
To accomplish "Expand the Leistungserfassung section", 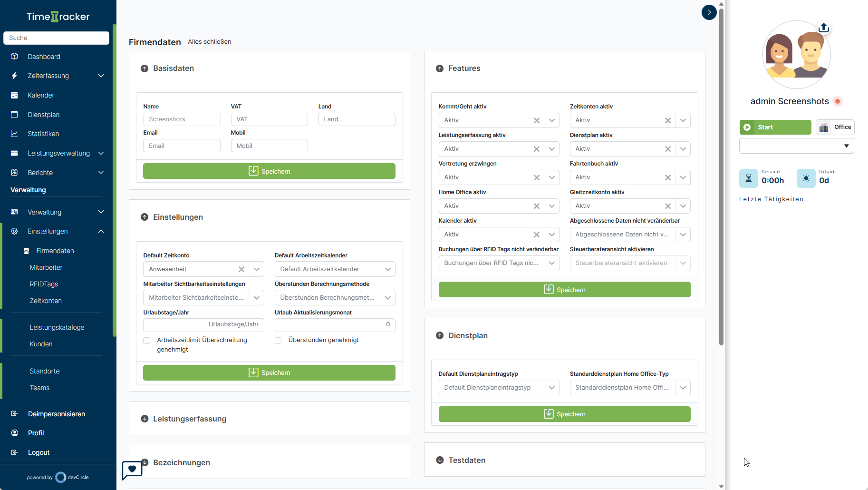I will (x=145, y=419).
